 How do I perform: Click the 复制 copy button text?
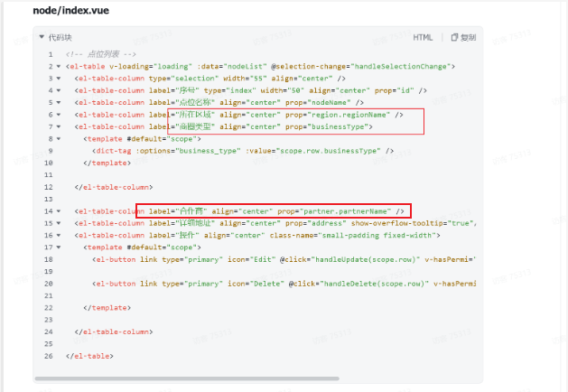click(x=468, y=38)
